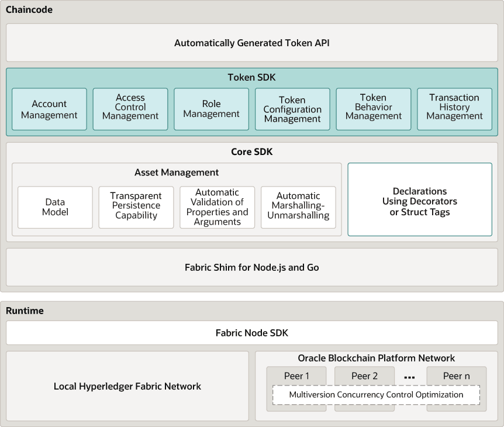Select the Access Control Management block

(130, 109)
